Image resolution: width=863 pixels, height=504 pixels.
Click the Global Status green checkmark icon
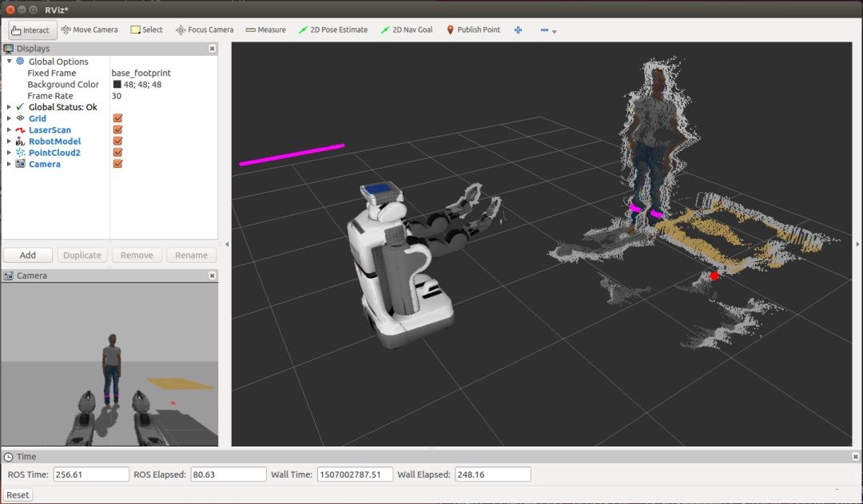(20, 107)
